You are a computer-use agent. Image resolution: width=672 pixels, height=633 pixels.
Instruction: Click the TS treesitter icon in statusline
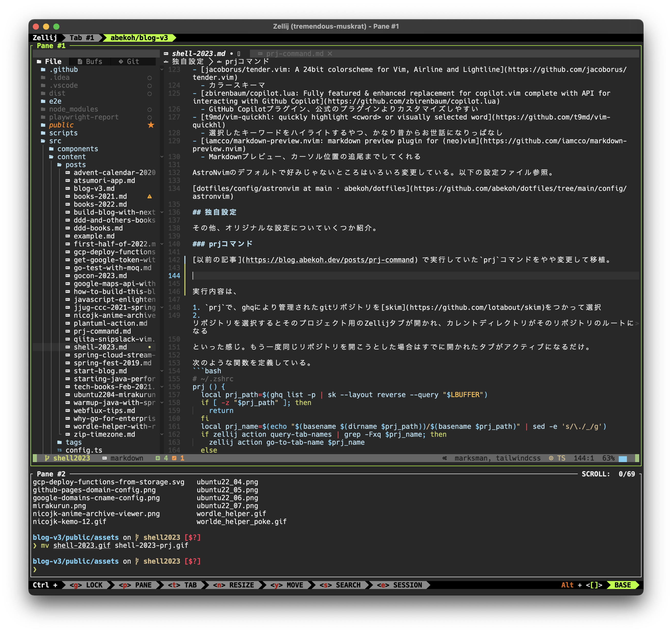[x=551, y=458]
